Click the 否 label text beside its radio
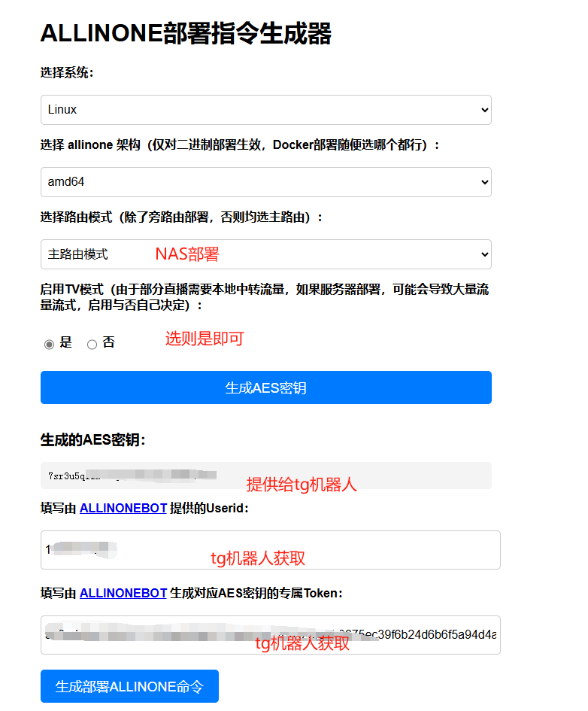 pos(109,343)
